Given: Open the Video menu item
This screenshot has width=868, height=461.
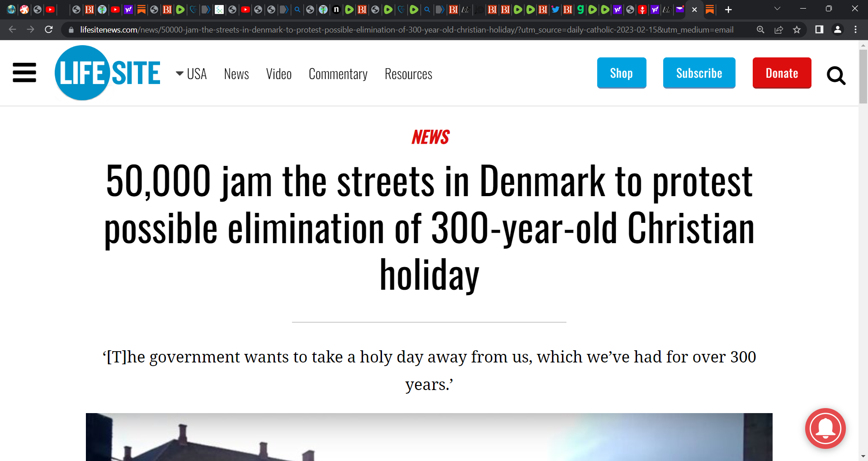Looking at the screenshot, I should pos(278,74).
